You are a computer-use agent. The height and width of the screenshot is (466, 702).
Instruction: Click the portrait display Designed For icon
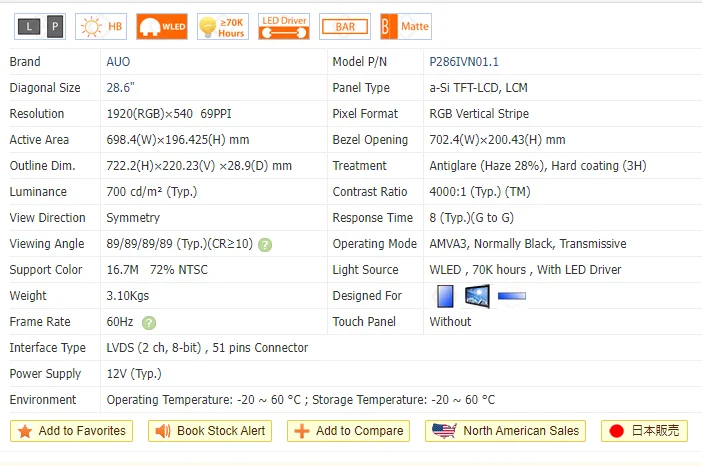[445, 296]
